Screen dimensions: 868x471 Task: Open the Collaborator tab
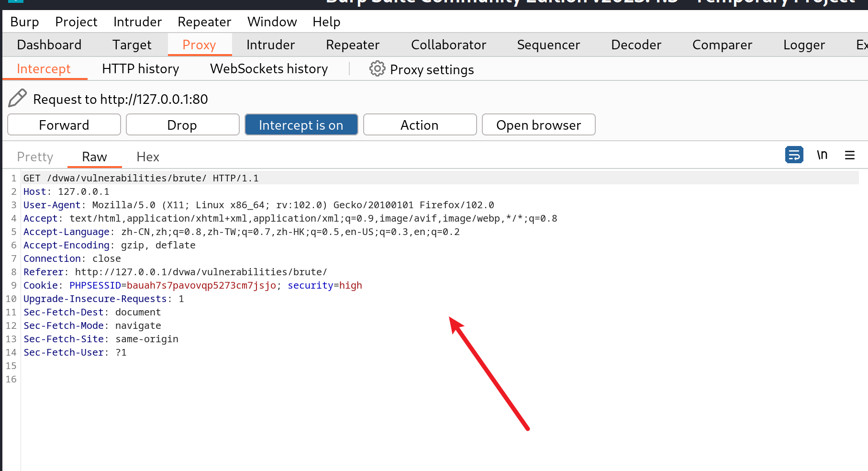pos(448,45)
